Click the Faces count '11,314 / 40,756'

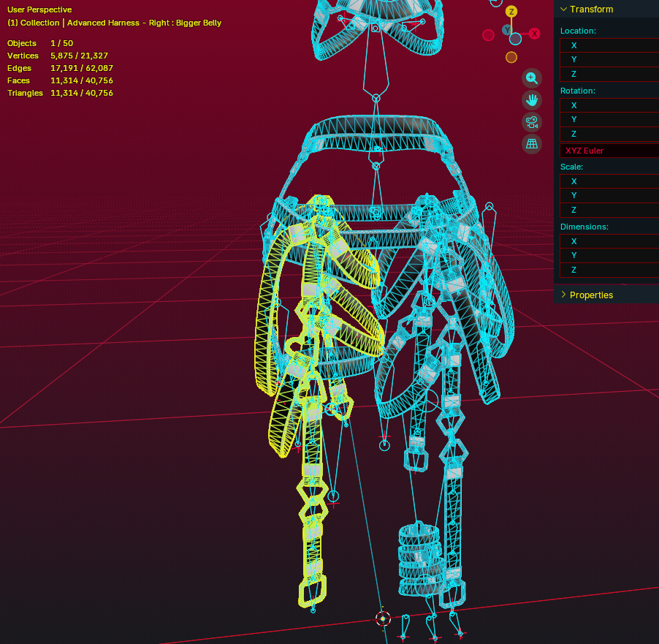[82, 80]
